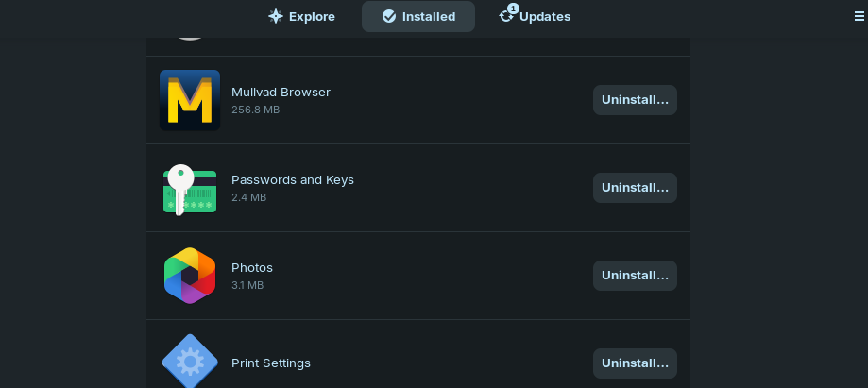The width and height of the screenshot is (868, 388).
Task: Click the Photos app name
Action: (x=252, y=268)
